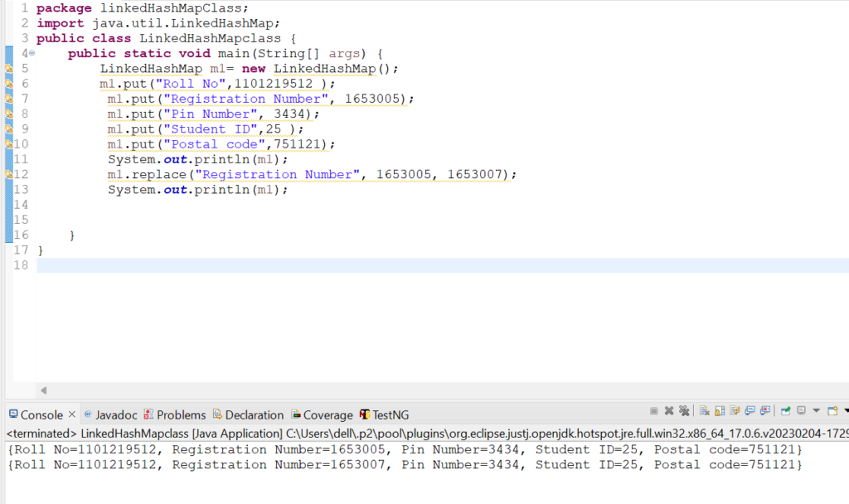
Task: Switch to the Declaration tab
Action: 248,414
